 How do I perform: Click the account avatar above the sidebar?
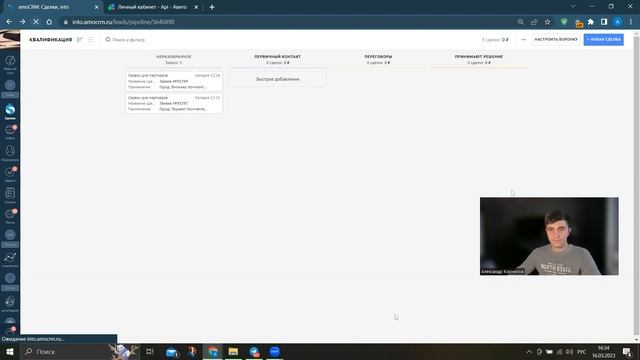10,40
